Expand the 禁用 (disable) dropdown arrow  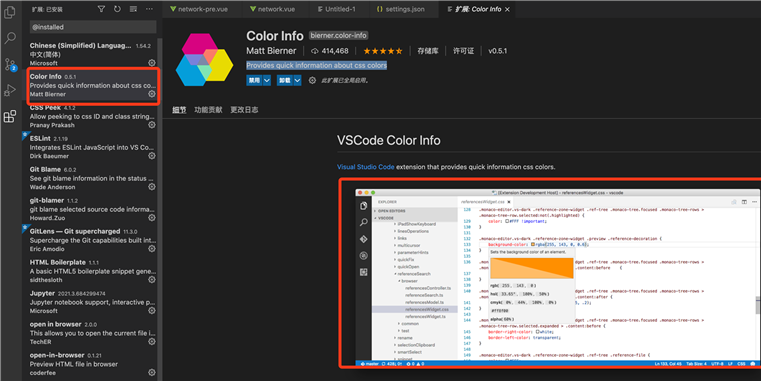pyautogui.click(x=266, y=80)
